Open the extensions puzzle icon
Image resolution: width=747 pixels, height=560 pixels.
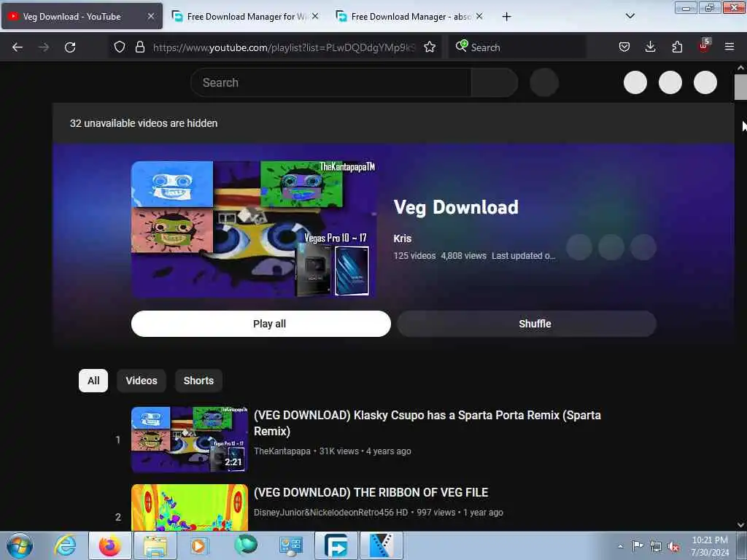pos(677,47)
